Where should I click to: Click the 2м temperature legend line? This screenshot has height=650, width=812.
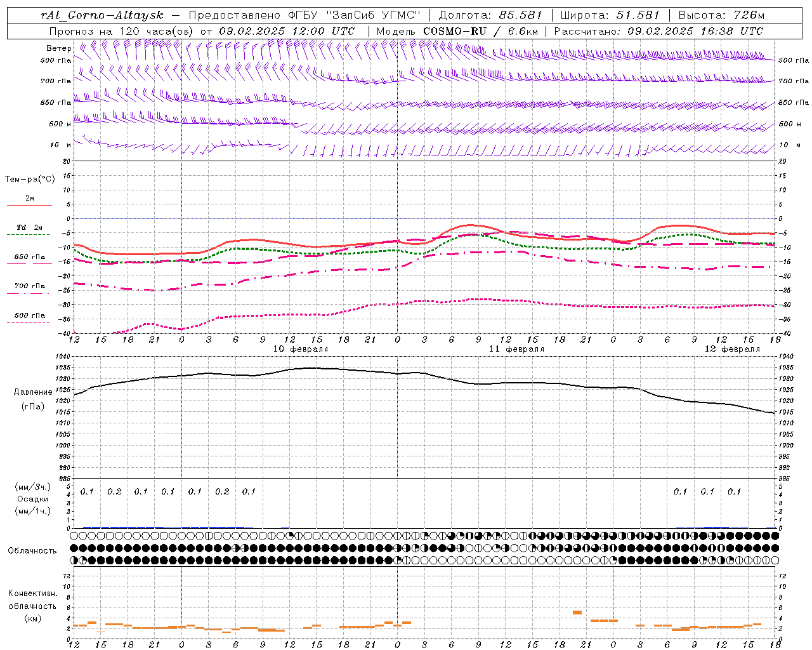pyautogui.click(x=29, y=205)
